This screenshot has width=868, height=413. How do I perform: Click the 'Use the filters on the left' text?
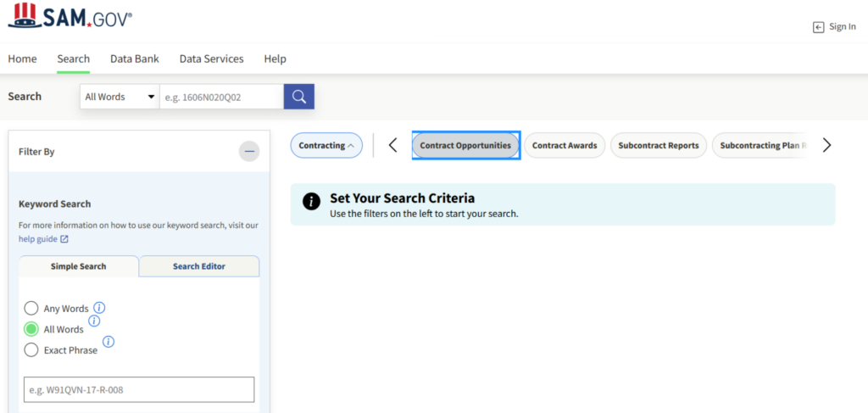[x=424, y=214]
